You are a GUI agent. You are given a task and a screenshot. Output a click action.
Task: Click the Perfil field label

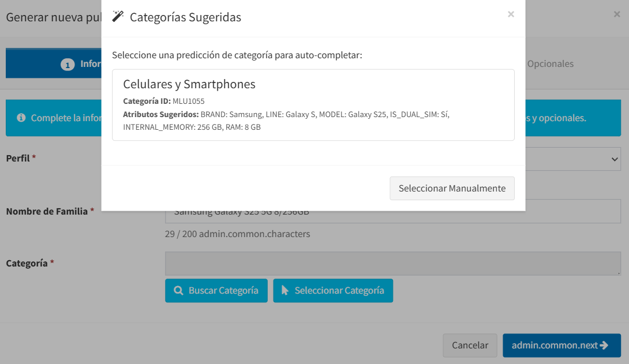coord(18,158)
